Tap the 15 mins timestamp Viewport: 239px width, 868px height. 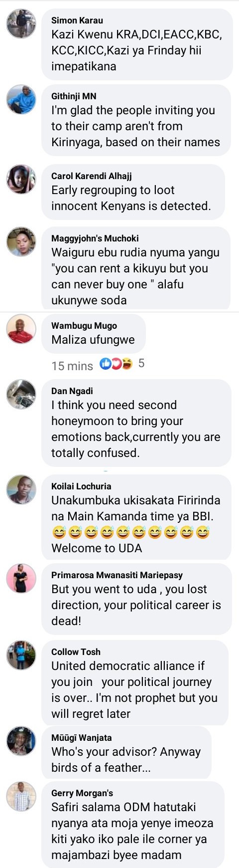(x=72, y=366)
